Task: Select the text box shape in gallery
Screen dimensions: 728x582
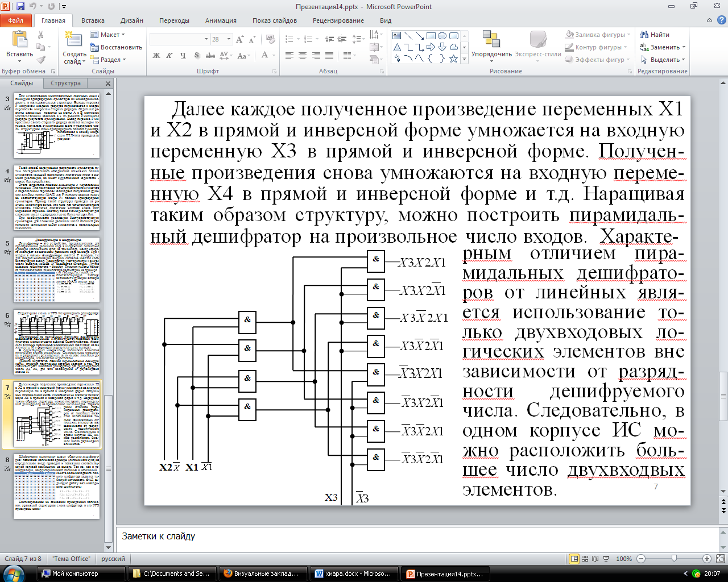Action: click(397, 36)
